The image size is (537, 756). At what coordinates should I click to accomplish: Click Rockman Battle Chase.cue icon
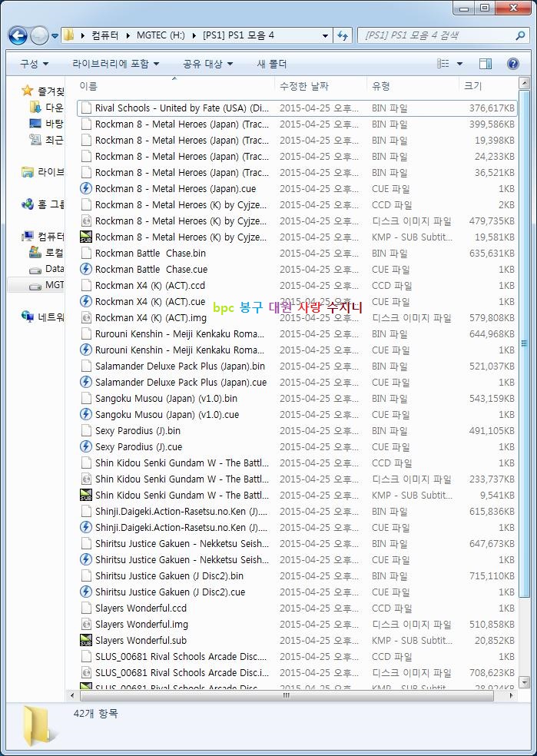(86, 269)
